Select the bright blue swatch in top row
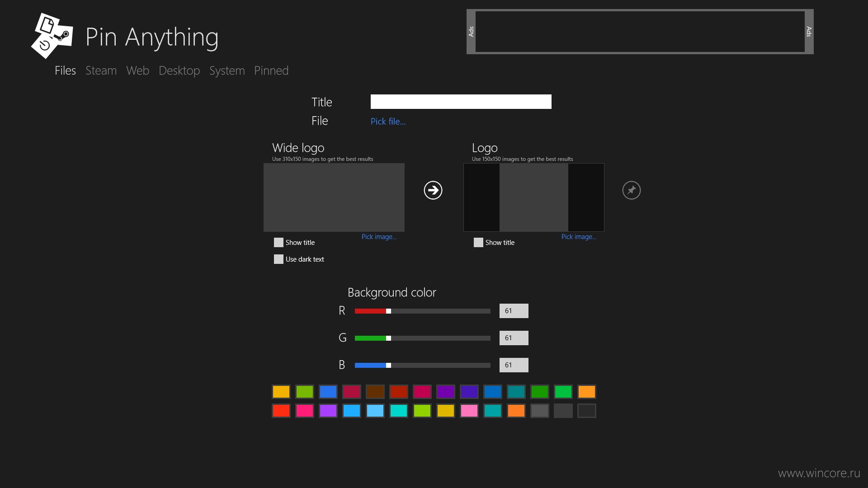The image size is (868, 488). [328, 392]
